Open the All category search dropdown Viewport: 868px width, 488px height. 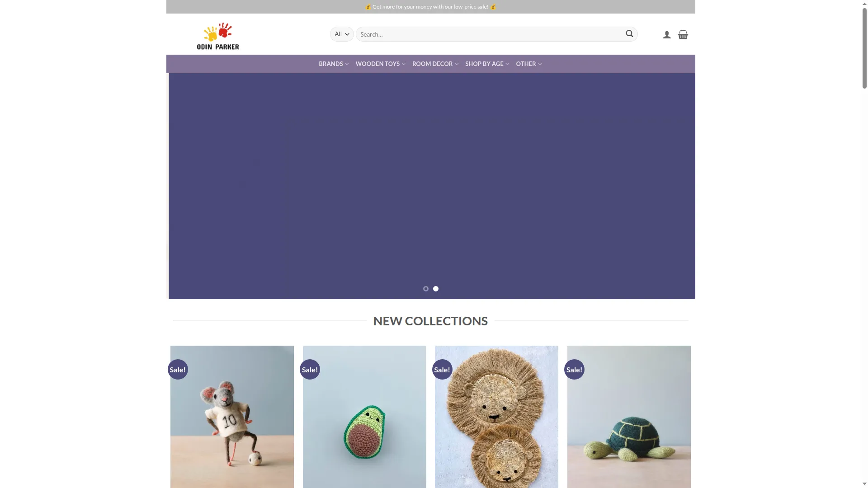(342, 34)
